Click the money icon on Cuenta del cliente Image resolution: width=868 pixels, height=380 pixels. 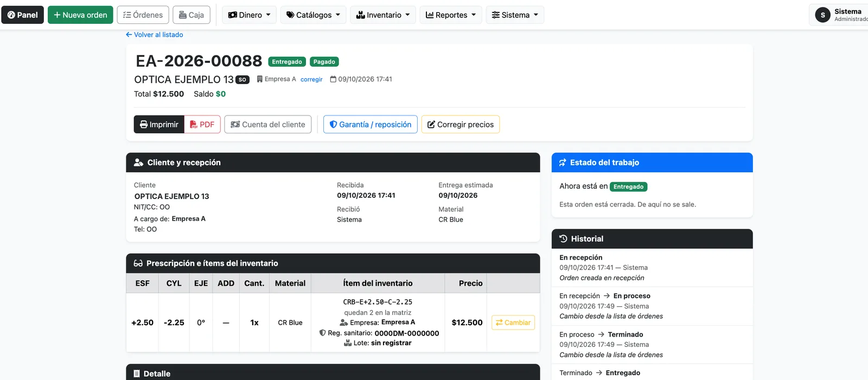pyautogui.click(x=235, y=125)
